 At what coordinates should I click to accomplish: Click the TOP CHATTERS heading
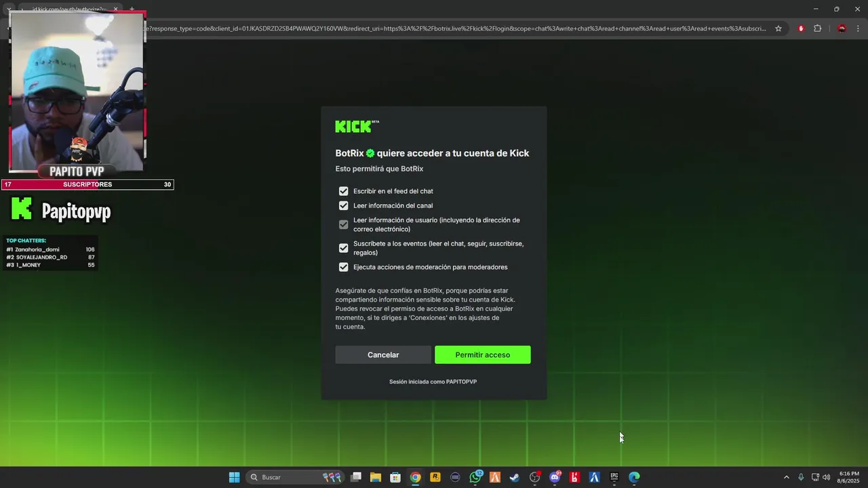tap(26, 241)
